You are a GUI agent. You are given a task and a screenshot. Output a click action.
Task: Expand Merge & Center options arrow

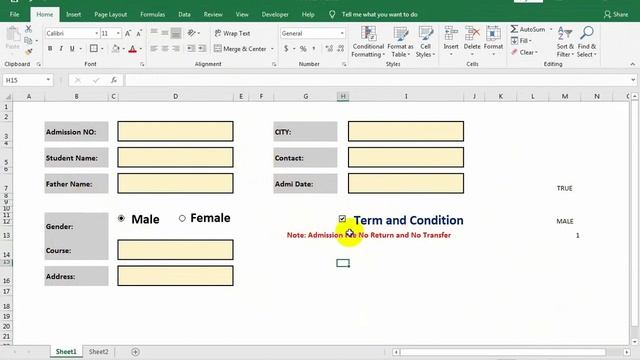pyautogui.click(x=272, y=49)
